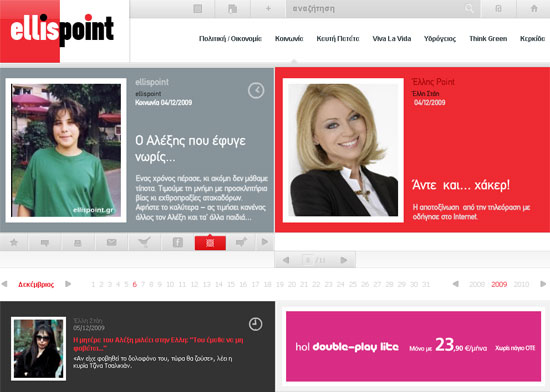Screen dimensions: 550x392
Task: Open the Viva La Vida menu
Action: point(391,39)
